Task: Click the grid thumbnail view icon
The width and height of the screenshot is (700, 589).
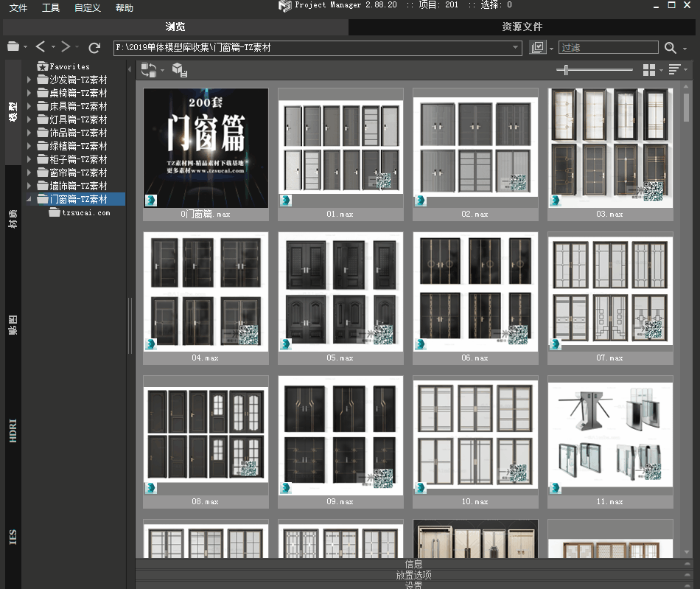Action: tap(648, 70)
